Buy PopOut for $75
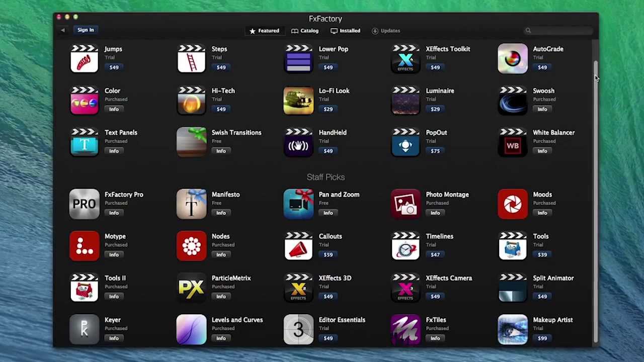The image size is (644, 362). 435,151
